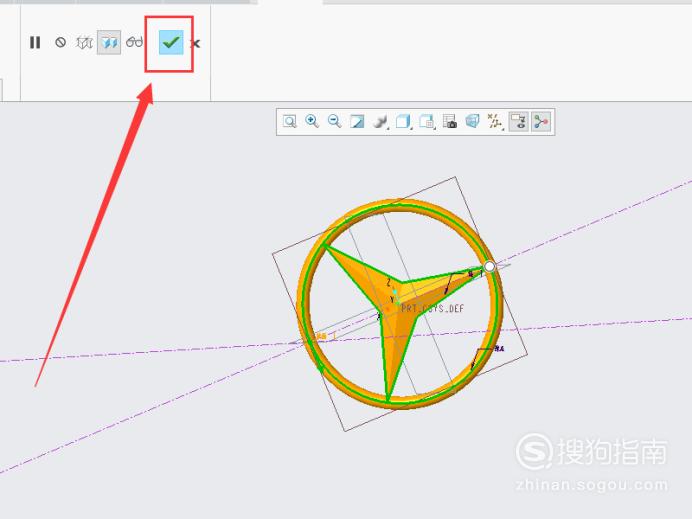This screenshot has width=692, height=519.
Task: Pause the current feature tool
Action: coord(35,42)
